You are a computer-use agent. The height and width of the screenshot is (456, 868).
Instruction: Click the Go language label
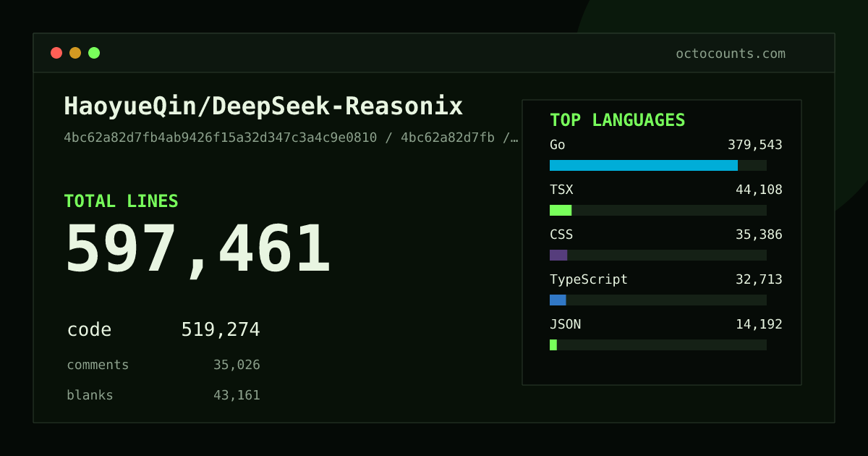pos(558,145)
